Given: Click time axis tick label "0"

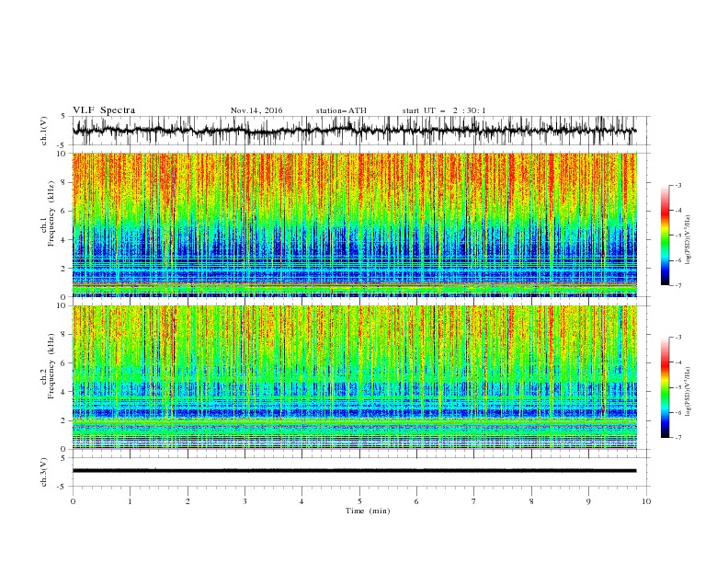Looking at the screenshot, I should coord(73,501).
